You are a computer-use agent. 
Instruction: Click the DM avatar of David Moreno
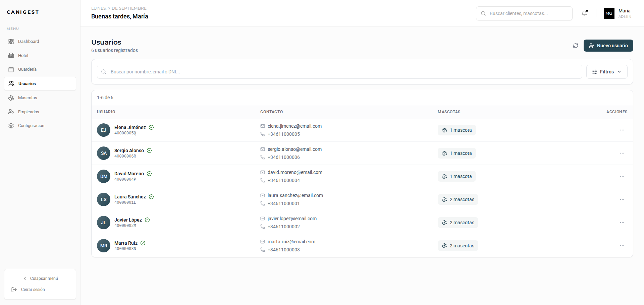[104, 176]
